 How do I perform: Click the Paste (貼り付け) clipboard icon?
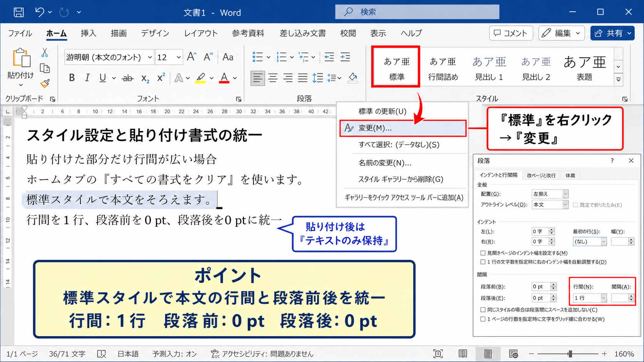21,58
